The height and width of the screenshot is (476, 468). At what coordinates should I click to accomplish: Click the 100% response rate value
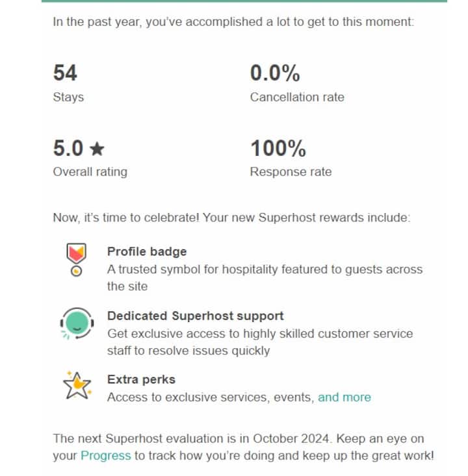pos(278,149)
